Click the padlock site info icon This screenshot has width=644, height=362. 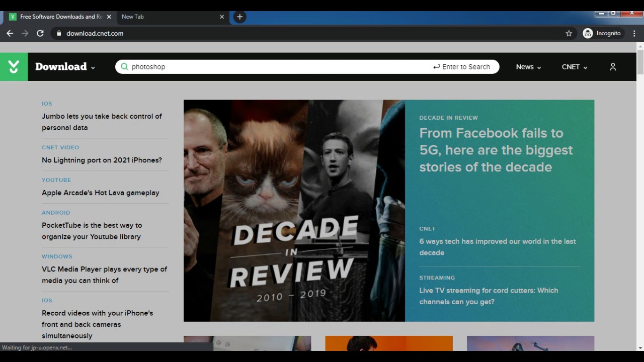pyautogui.click(x=59, y=33)
